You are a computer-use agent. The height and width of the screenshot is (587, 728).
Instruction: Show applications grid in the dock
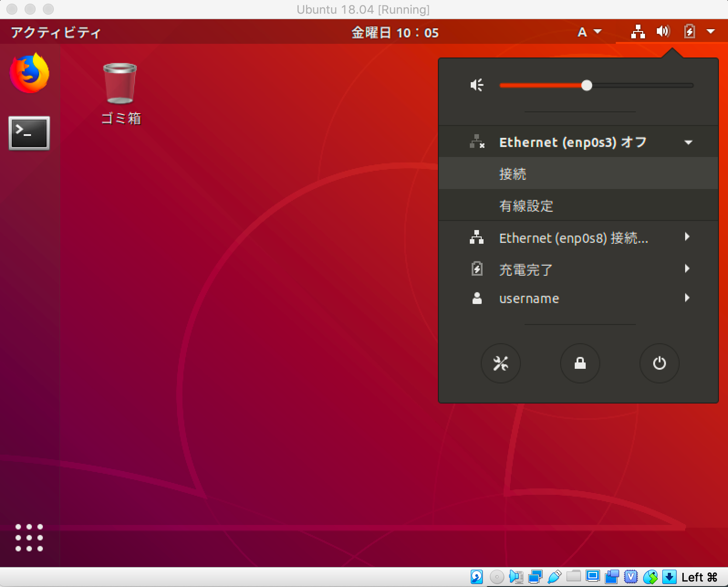click(29, 538)
